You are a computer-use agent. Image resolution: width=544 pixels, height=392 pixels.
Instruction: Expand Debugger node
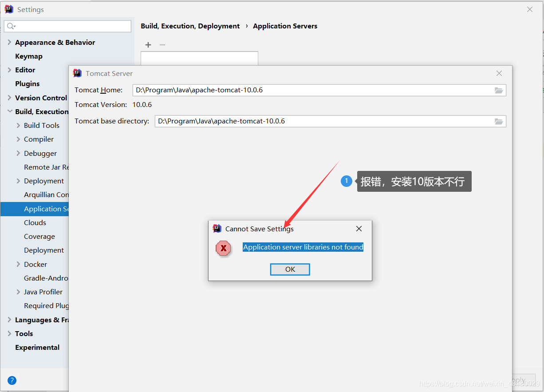tap(18, 153)
